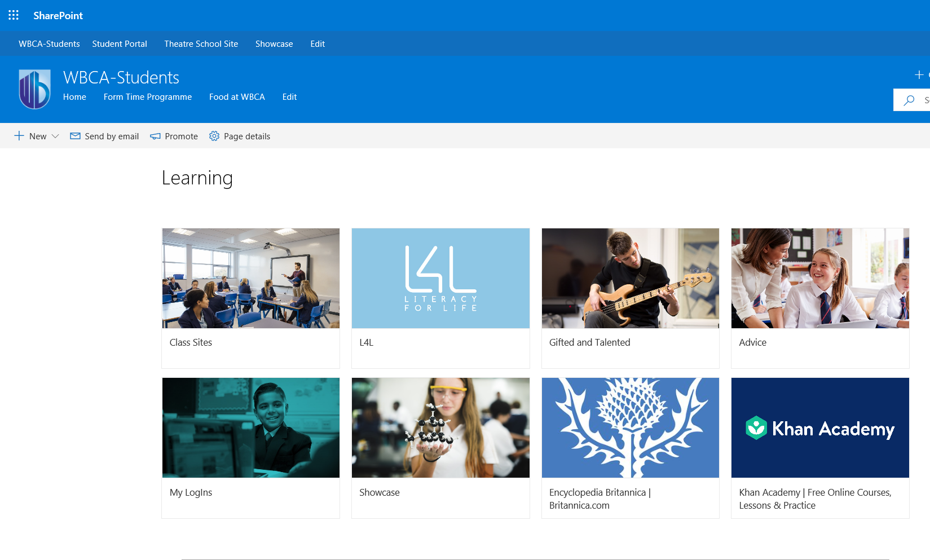Click Edit in the site navigation
930x560 pixels.
tap(289, 97)
